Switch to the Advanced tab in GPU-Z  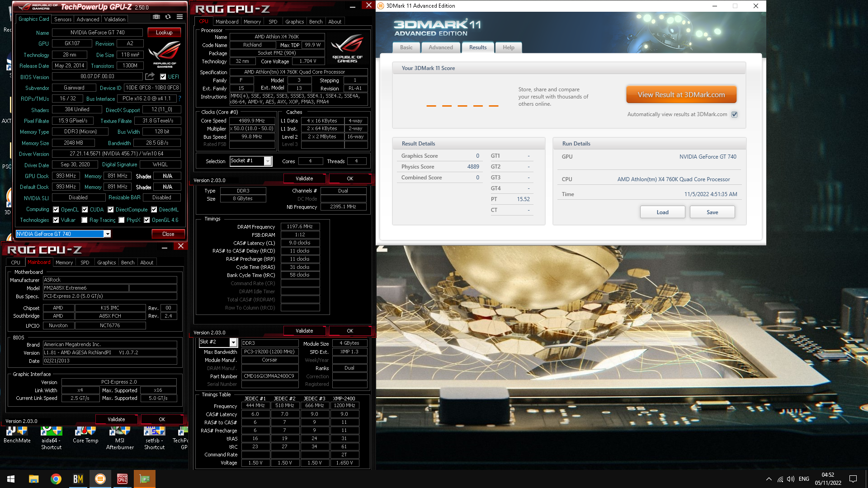coord(88,19)
